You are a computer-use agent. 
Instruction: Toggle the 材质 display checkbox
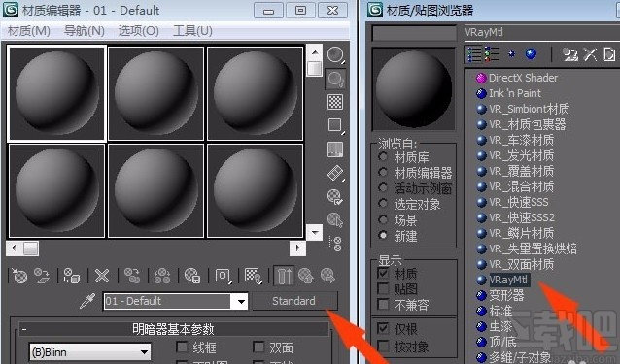(x=383, y=273)
